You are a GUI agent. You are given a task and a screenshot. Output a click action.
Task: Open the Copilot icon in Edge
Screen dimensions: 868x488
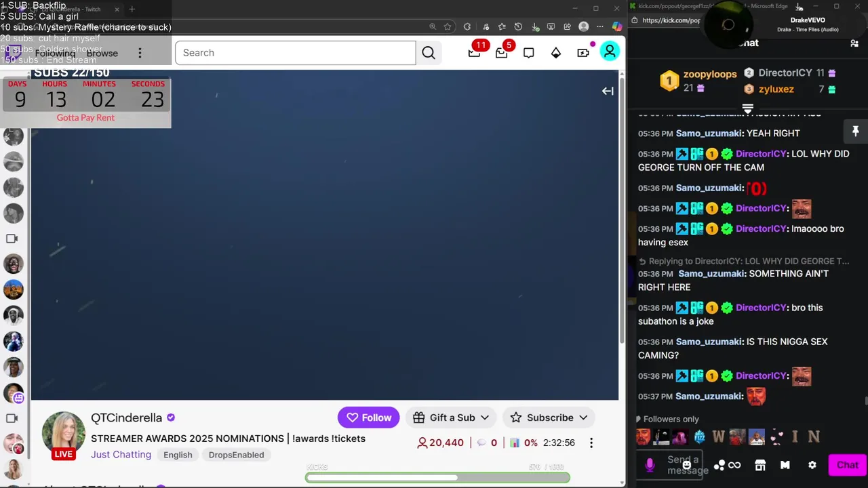(616, 26)
